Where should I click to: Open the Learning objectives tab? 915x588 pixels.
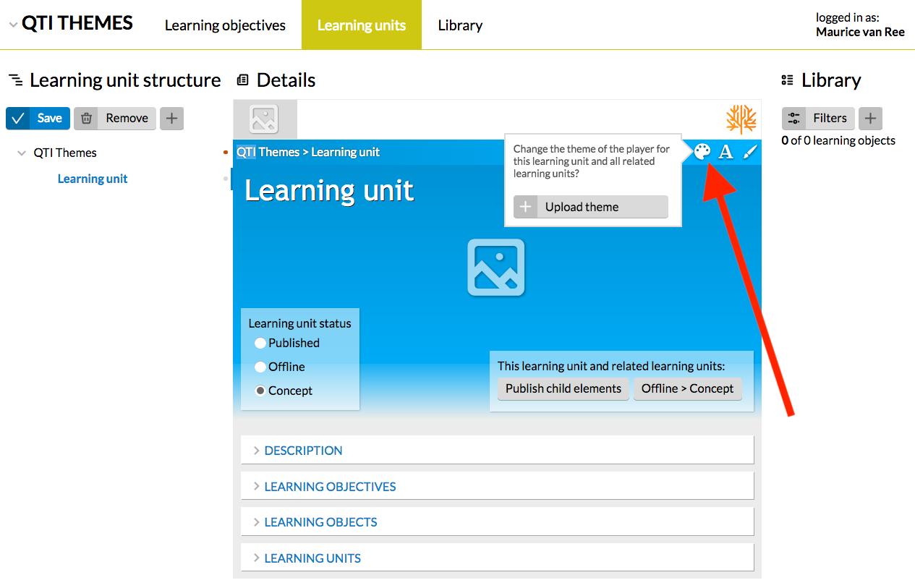[225, 25]
